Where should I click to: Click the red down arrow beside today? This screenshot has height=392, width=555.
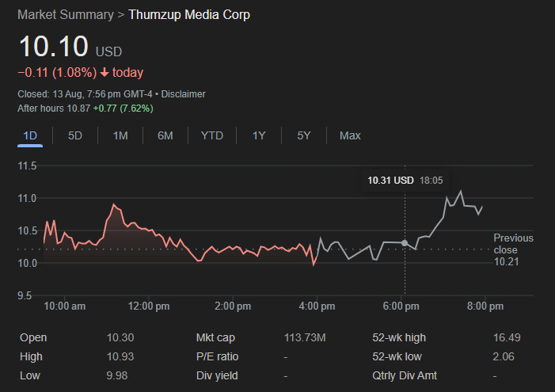pos(105,73)
